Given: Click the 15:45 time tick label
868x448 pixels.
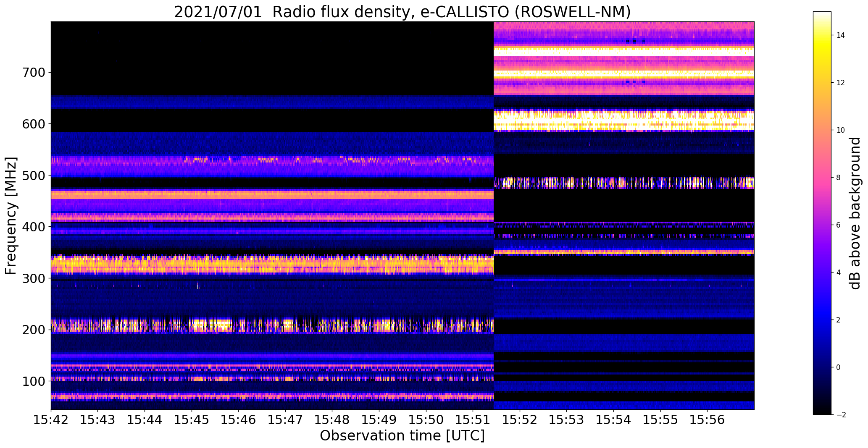Looking at the screenshot, I should coord(192,419).
